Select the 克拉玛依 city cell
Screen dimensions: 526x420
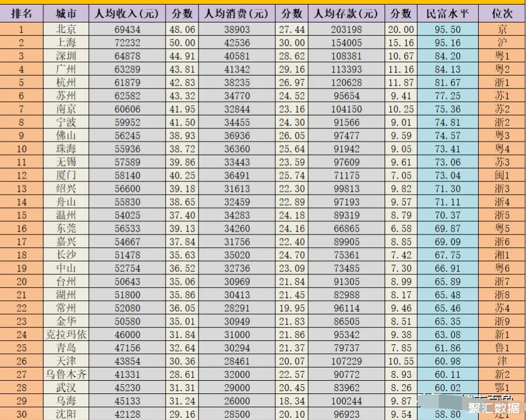[x=66, y=334]
